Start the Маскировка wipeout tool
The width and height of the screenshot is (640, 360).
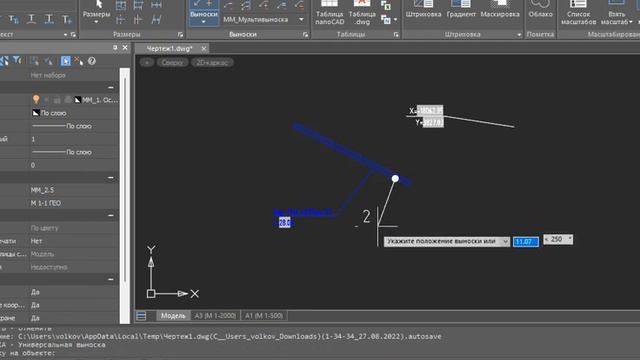click(500, 9)
